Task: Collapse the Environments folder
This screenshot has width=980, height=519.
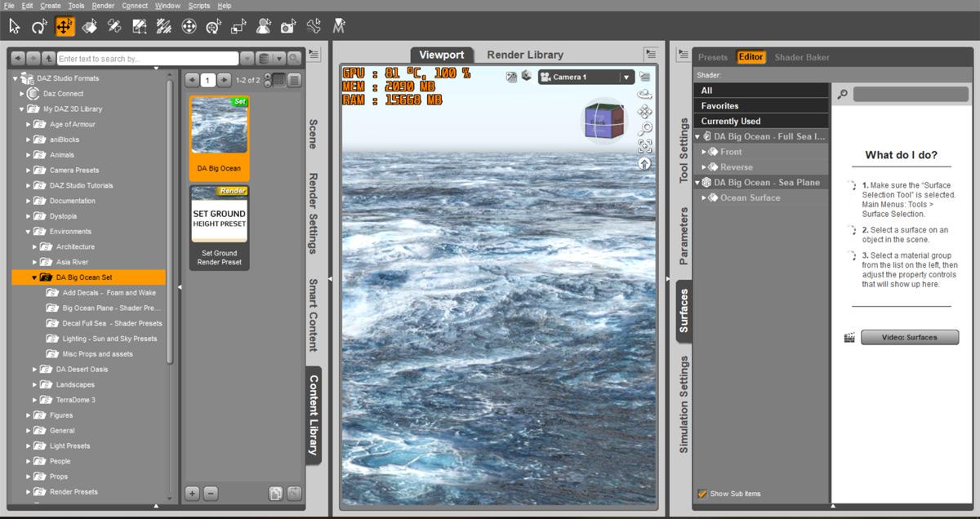Action: pyautogui.click(x=29, y=232)
